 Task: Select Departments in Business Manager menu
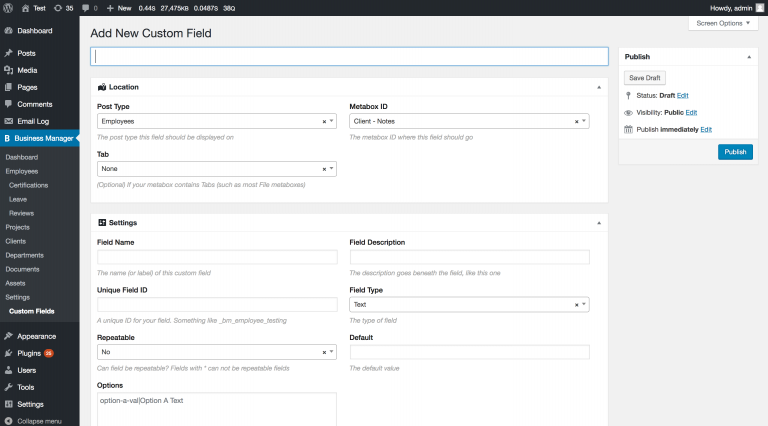[24, 255]
